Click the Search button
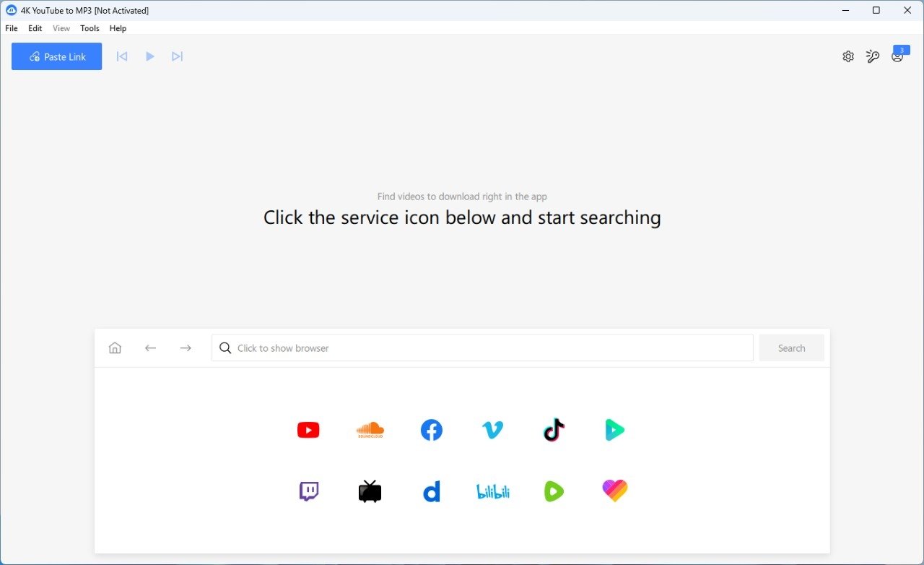The width and height of the screenshot is (924, 565). (791, 348)
